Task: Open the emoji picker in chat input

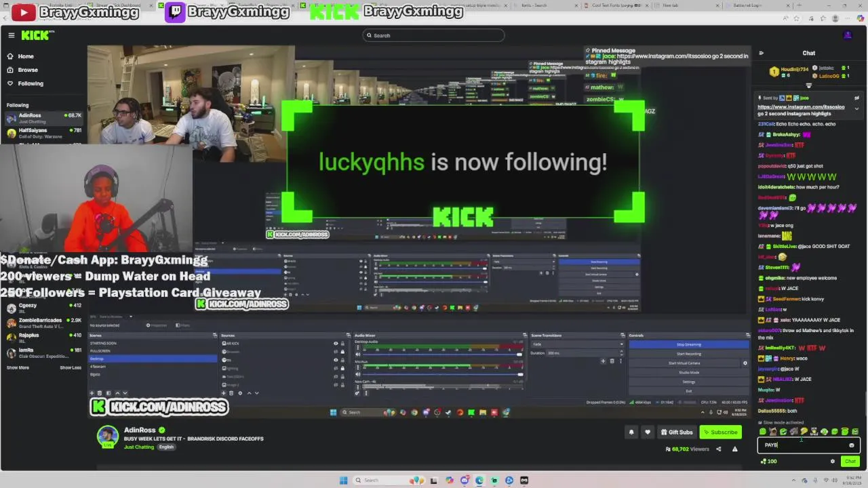Action: (x=852, y=445)
